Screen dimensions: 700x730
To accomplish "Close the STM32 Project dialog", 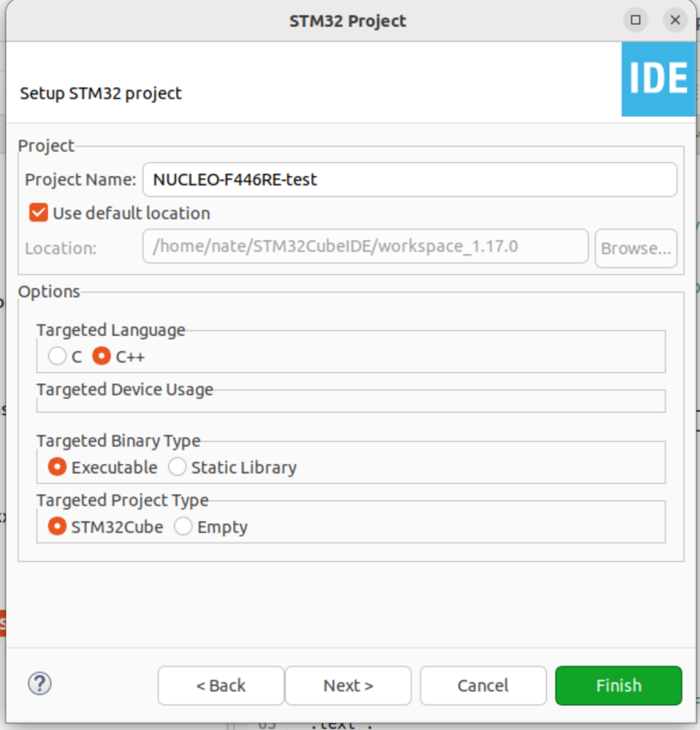I will 675,20.
